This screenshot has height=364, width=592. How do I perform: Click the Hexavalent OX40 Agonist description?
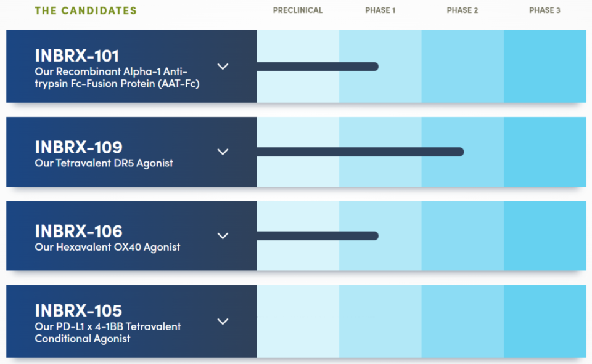pyautogui.click(x=107, y=247)
